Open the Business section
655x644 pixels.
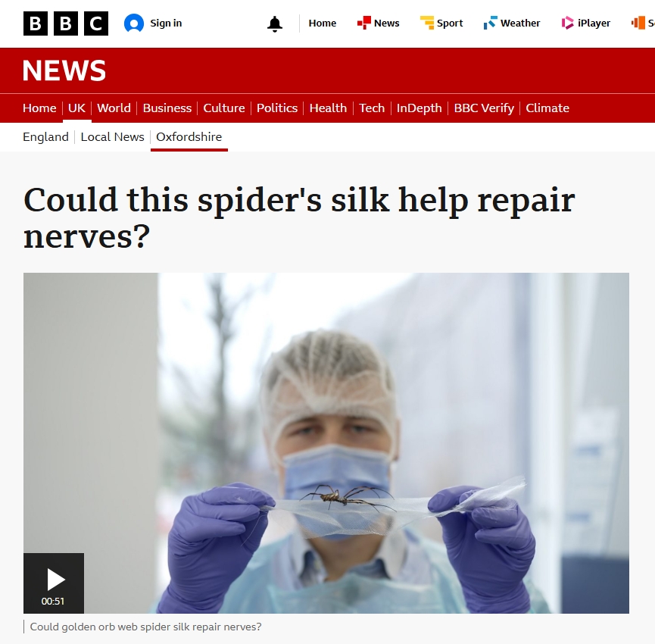point(167,108)
